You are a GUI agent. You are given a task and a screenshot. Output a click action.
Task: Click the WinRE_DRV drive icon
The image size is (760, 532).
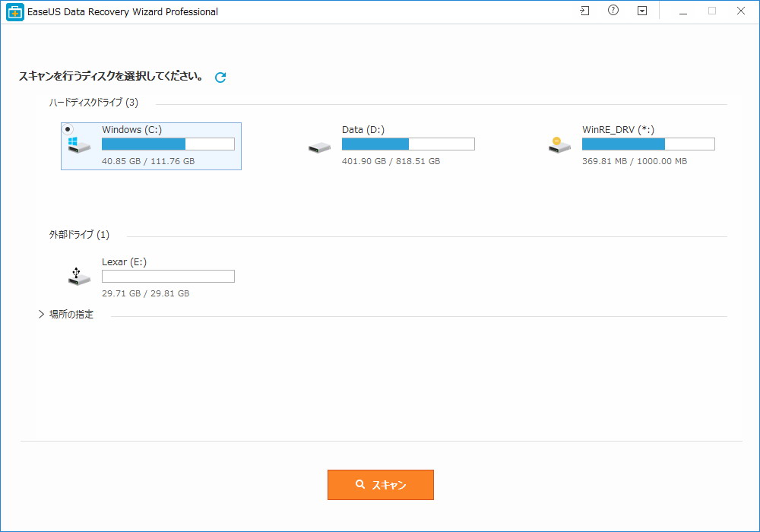[559, 145]
